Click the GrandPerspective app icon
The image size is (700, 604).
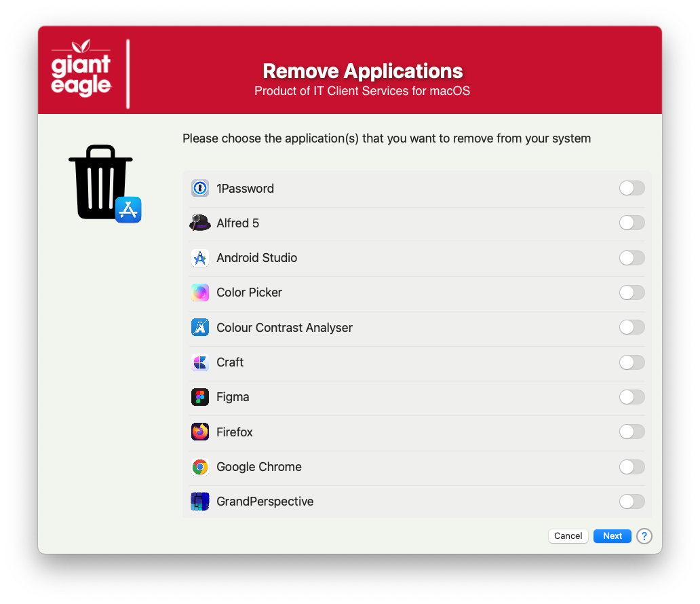point(200,502)
